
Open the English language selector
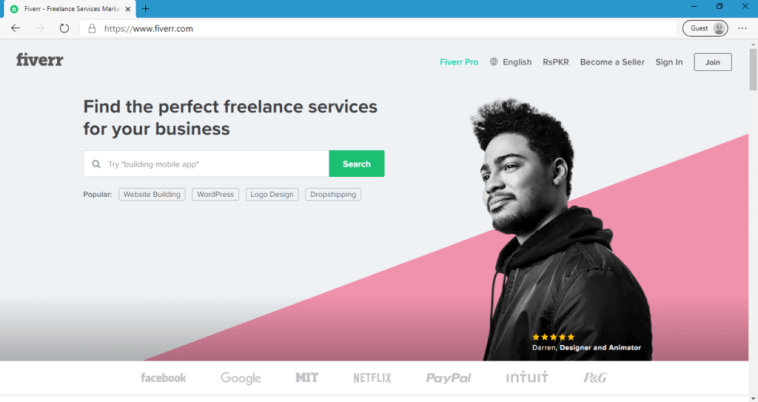[x=517, y=62]
